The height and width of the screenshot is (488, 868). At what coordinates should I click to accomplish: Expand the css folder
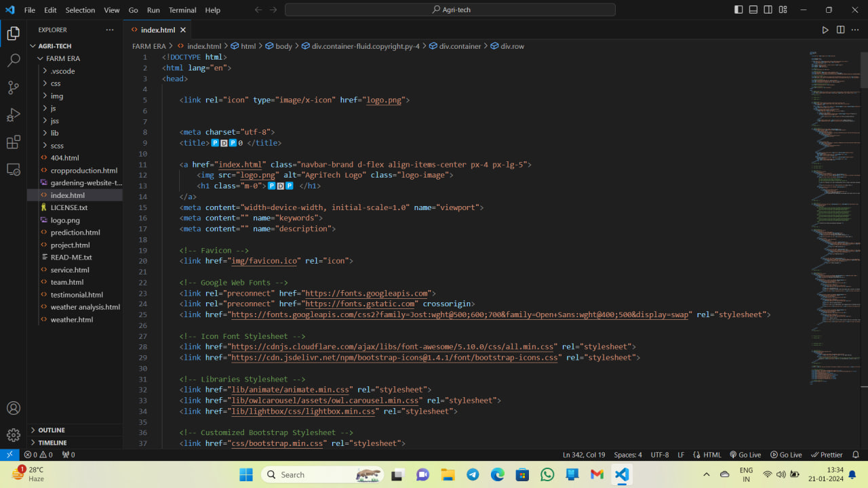[75, 83]
